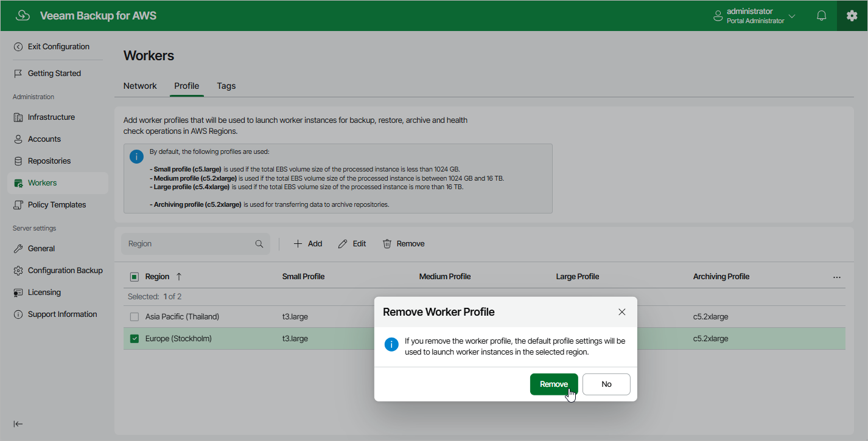The height and width of the screenshot is (441, 868).
Task: Click t3.large in the Asia Pacific row
Action: (x=295, y=317)
